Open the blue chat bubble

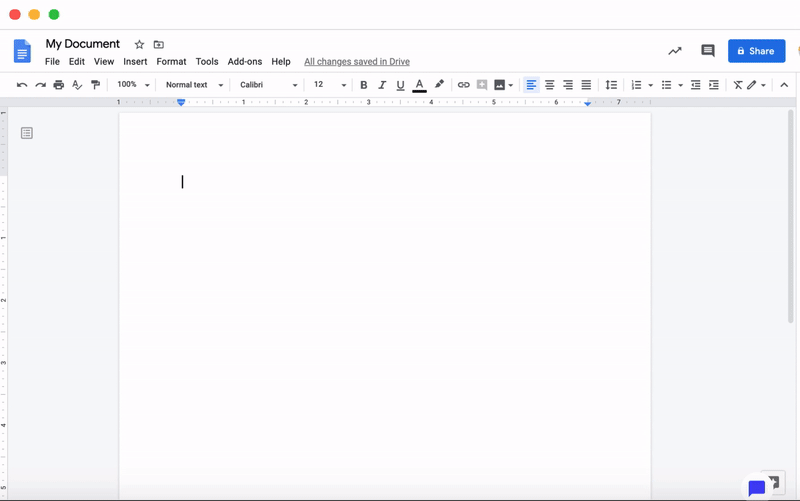point(756,488)
